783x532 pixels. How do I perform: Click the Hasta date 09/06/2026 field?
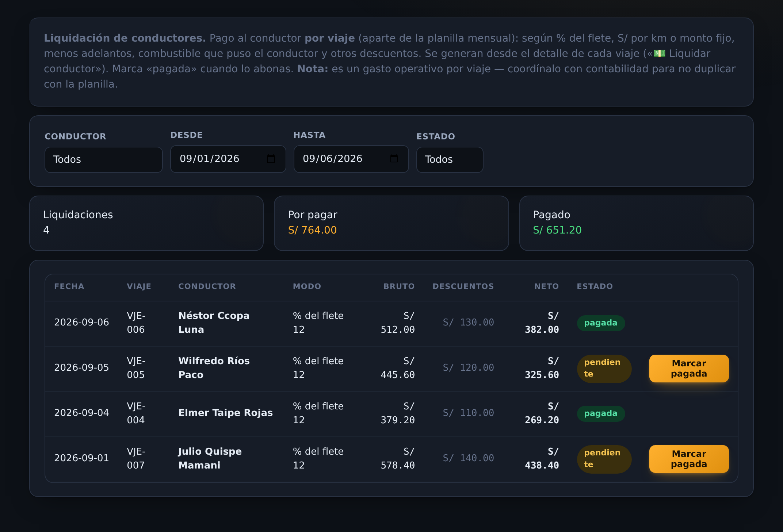[x=351, y=159]
